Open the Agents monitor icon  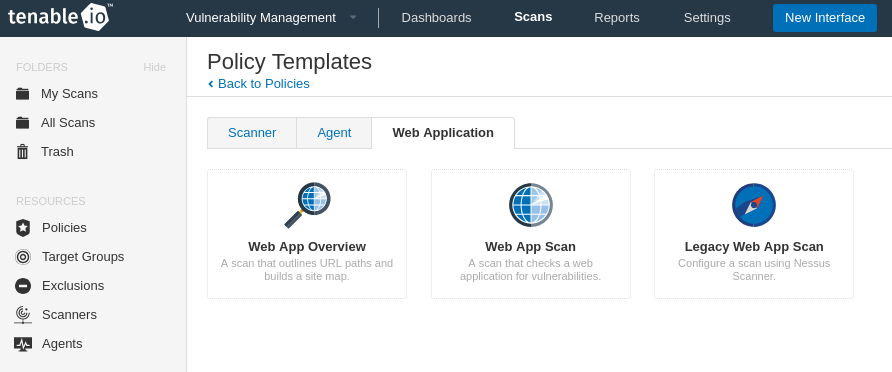click(23, 344)
